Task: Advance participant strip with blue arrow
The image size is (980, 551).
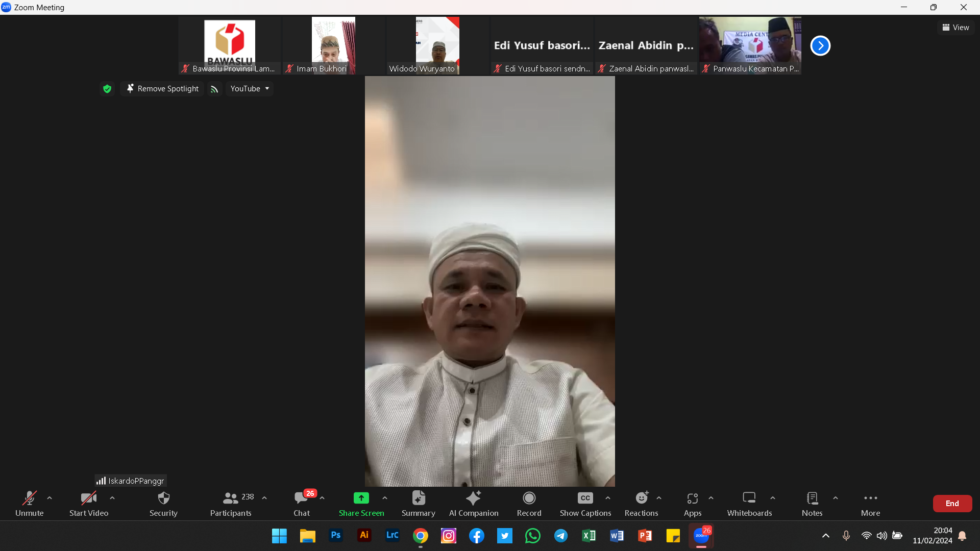Action: point(820,45)
